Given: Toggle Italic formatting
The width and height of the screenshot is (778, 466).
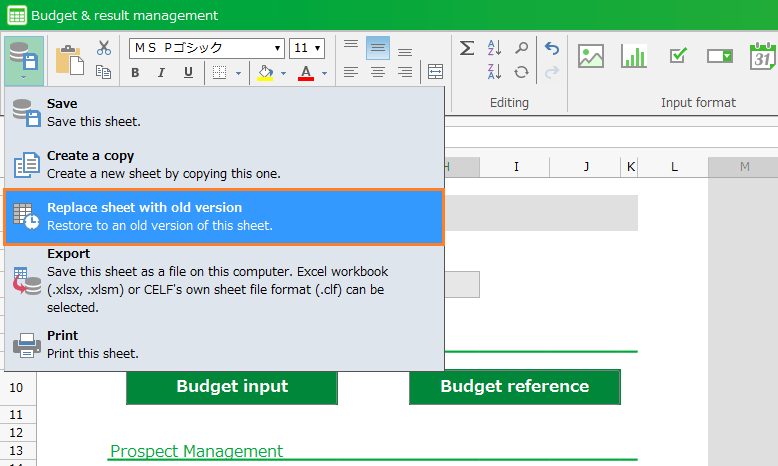Looking at the screenshot, I should [x=162, y=73].
